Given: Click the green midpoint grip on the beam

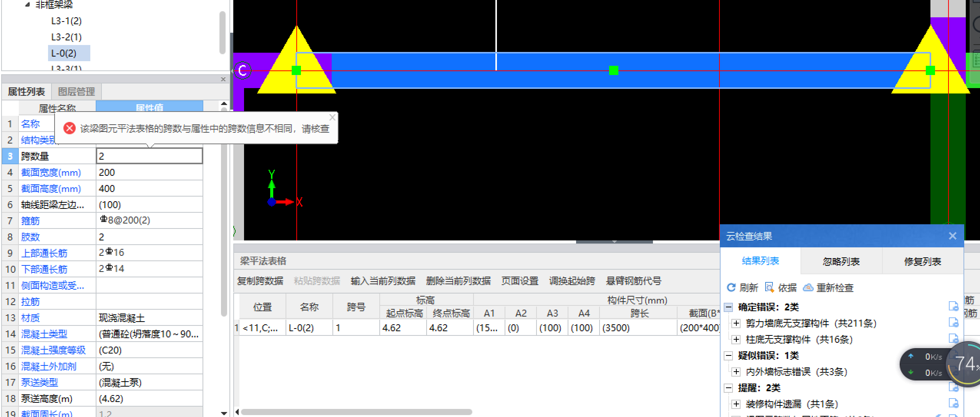Looking at the screenshot, I should tap(614, 70).
